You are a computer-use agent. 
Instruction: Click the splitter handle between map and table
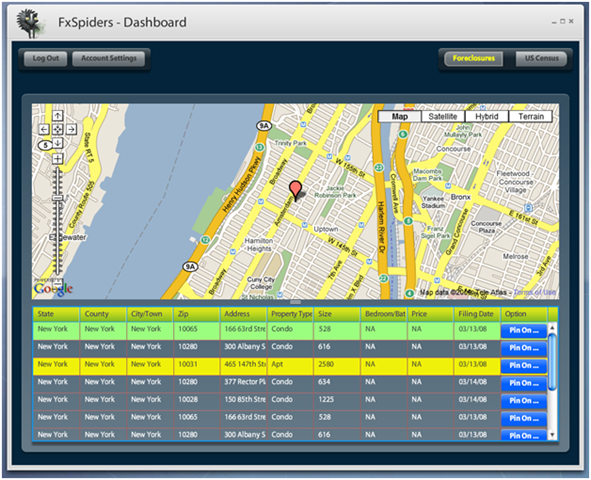click(x=296, y=302)
